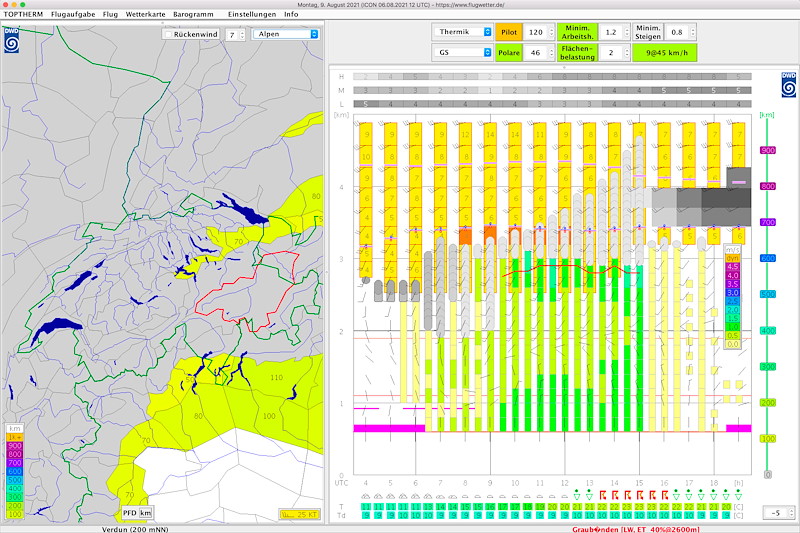Select the dyn swatch in m/s legend
Image resolution: width=800 pixels, height=533 pixels.
pos(733,258)
